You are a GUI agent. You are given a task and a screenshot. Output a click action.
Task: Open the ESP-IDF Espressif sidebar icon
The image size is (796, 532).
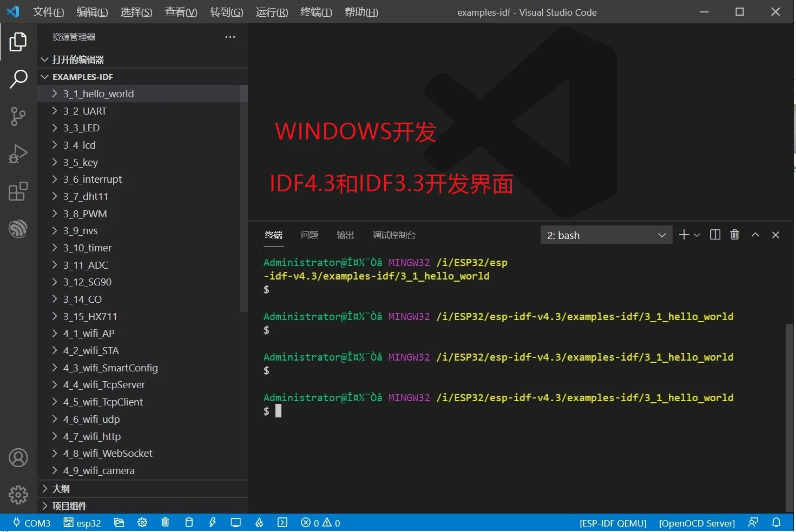(18, 229)
